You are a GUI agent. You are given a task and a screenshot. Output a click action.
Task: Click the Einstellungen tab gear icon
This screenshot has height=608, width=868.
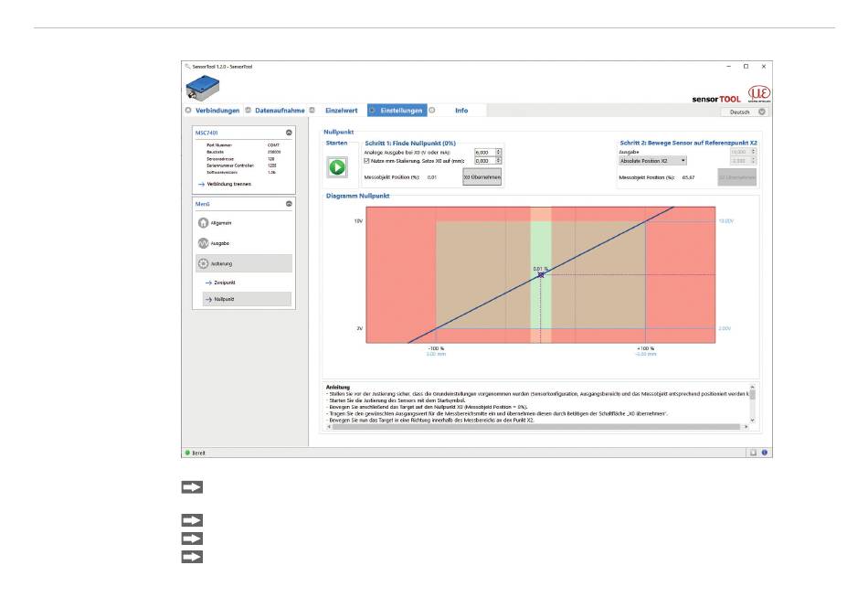(372, 111)
